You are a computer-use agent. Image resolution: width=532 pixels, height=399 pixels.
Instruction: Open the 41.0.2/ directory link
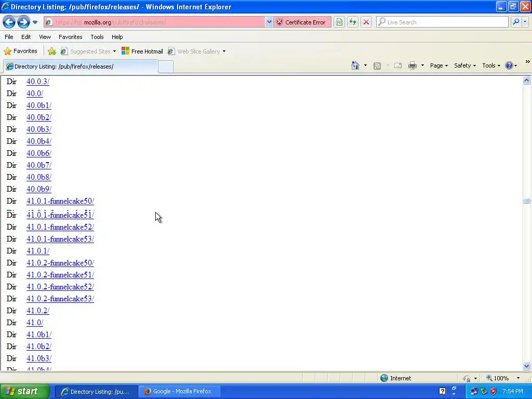[x=38, y=311]
